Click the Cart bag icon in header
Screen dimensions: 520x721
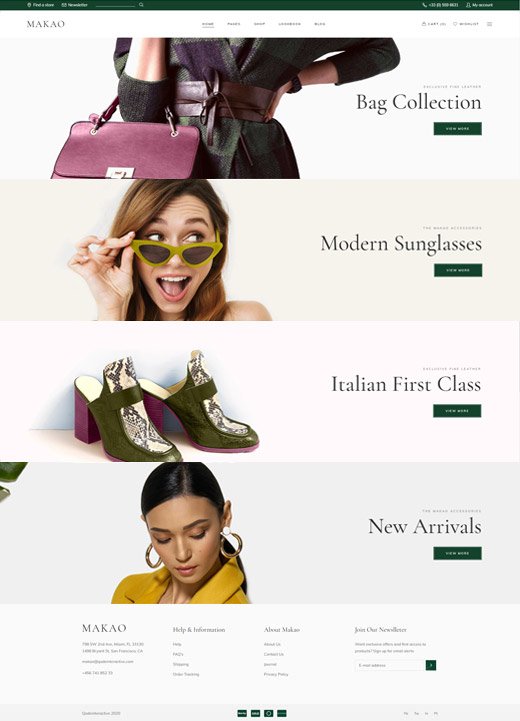(423, 23)
